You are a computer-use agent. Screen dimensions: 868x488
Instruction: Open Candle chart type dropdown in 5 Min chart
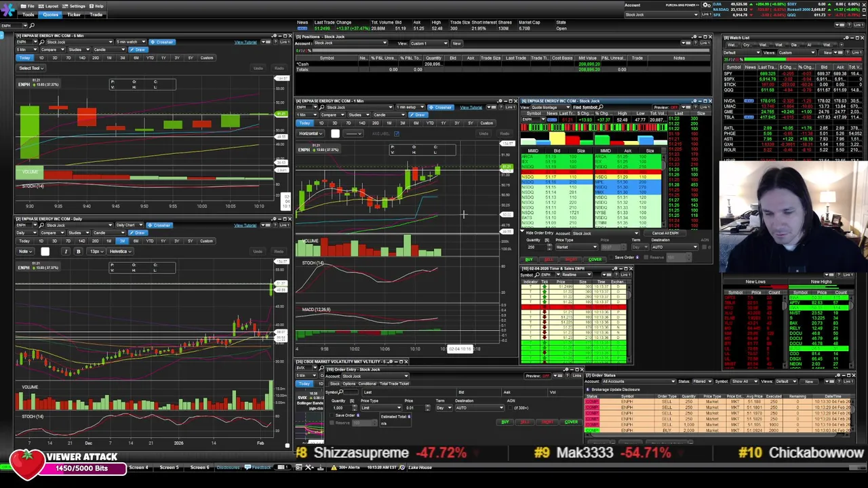(x=108, y=49)
